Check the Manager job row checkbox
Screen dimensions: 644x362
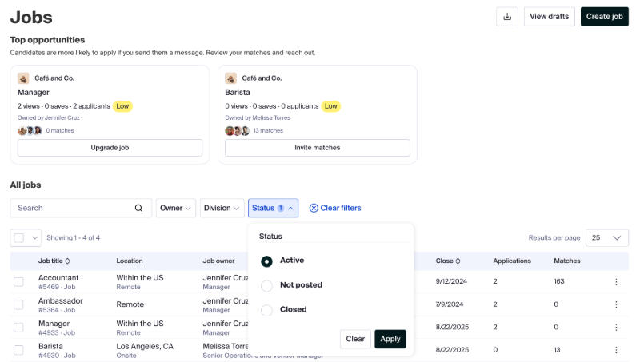coord(18,327)
